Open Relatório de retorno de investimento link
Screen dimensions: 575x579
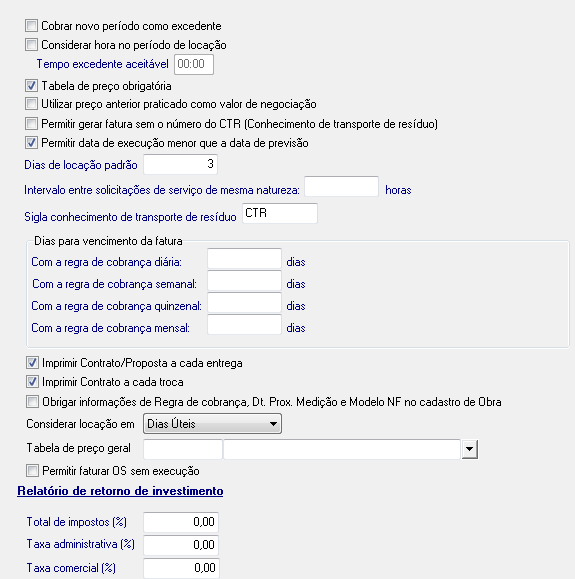point(120,491)
